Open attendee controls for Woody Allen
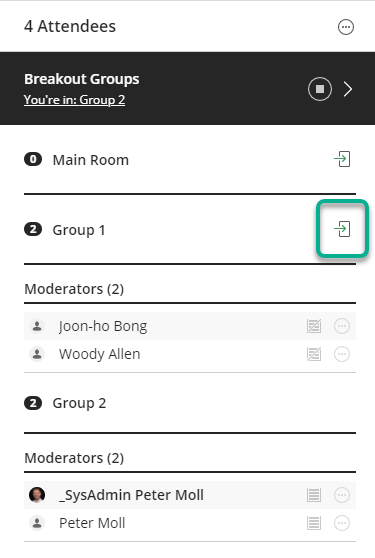375x558 pixels. click(x=342, y=354)
